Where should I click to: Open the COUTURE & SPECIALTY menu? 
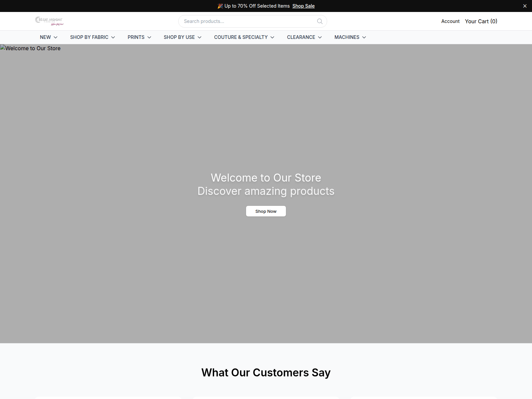244,37
